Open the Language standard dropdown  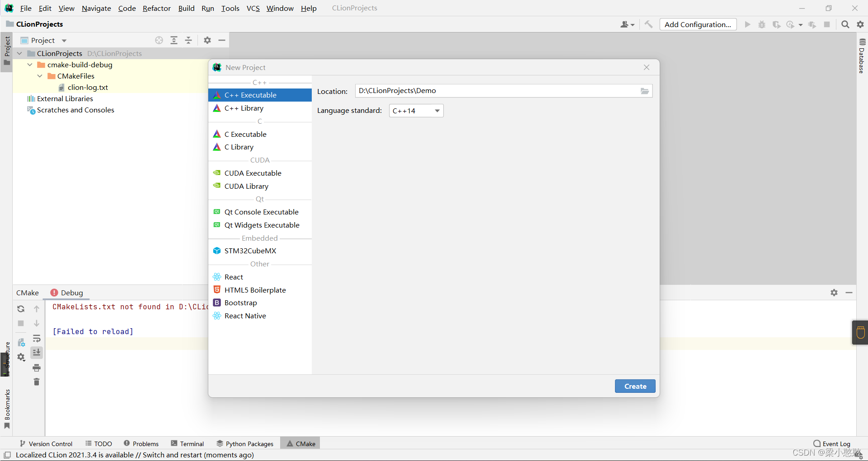click(416, 111)
